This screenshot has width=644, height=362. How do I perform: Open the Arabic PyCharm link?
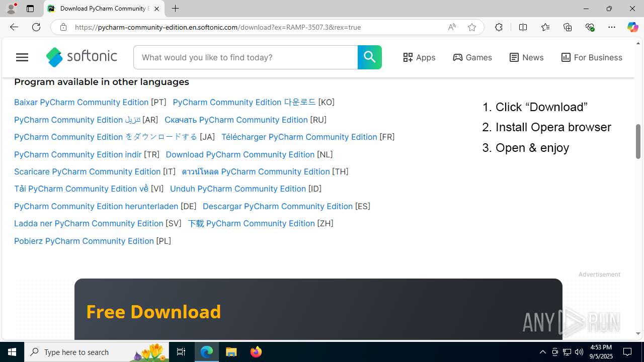(x=77, y=120)
